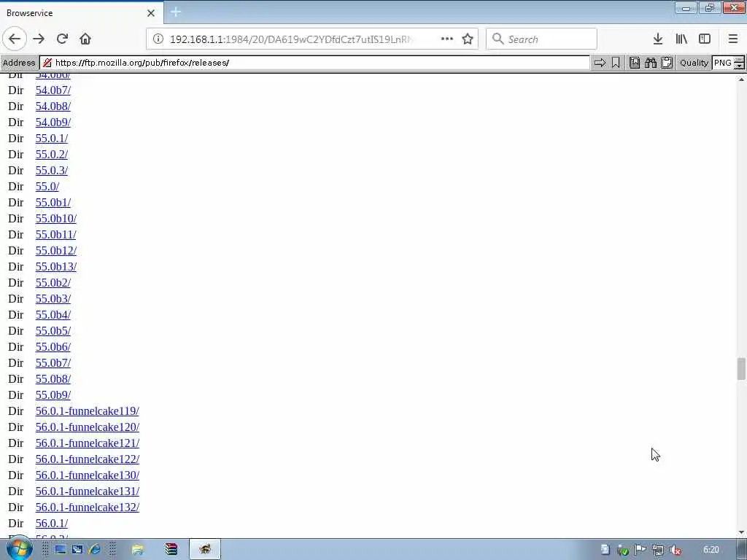This screenshot has height=560, width=747.
Task: Click the forward navigation arrow
Action: tap(39, 39)
